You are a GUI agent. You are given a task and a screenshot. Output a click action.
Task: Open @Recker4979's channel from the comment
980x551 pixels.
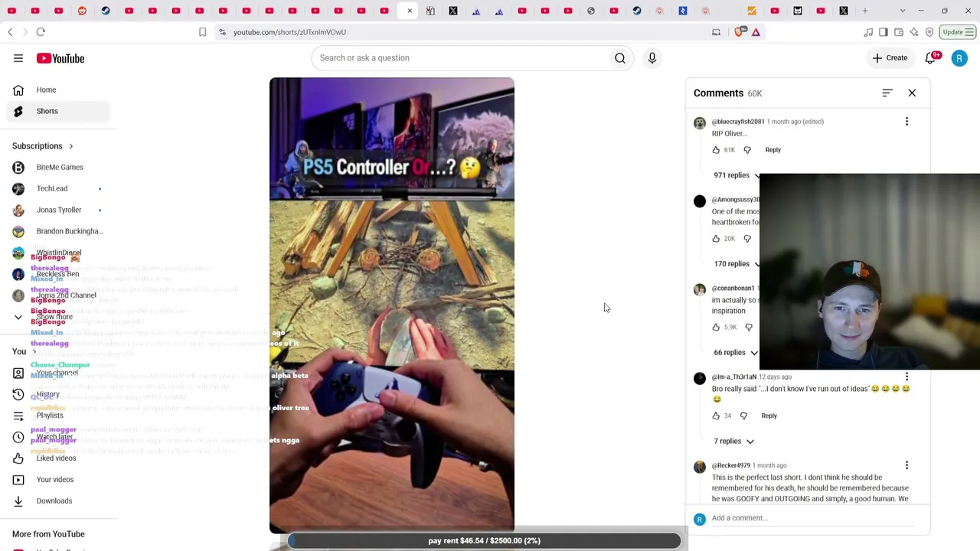tap(730, 465)
